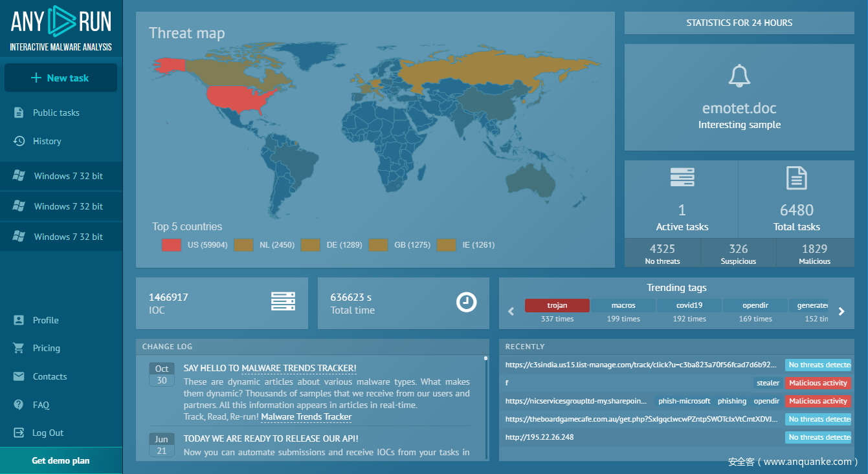Viewport: 868px width, 474px height.
Task: Click the 6480 Total tasks value
Action: click(x=797, y=210)
